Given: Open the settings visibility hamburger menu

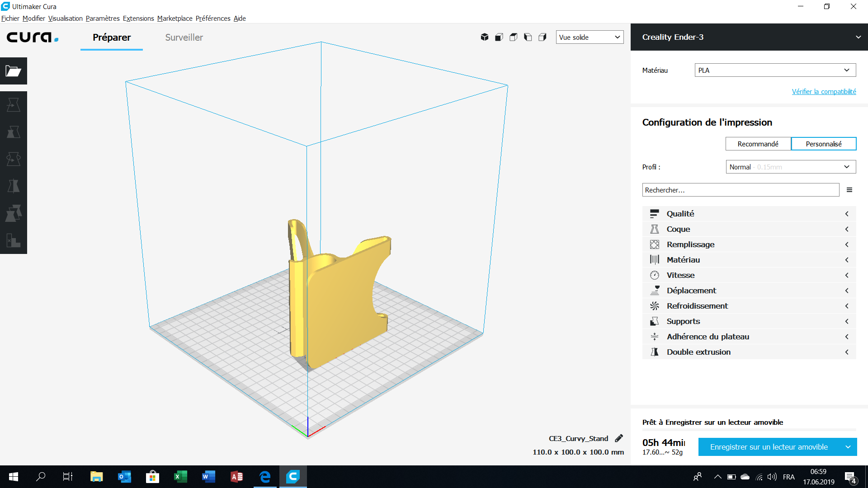Looking at the screenshot, I should [x=849, y=190].
